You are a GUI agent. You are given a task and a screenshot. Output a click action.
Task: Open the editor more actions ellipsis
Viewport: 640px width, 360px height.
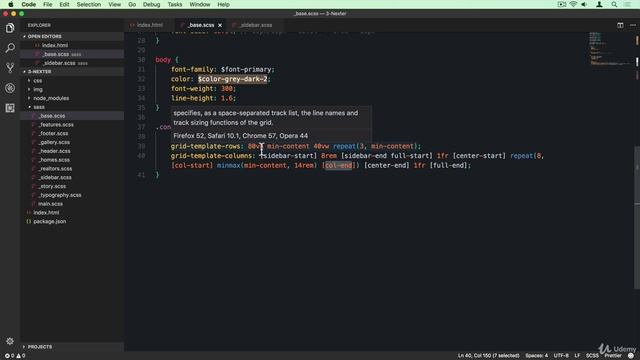[633, 25]
